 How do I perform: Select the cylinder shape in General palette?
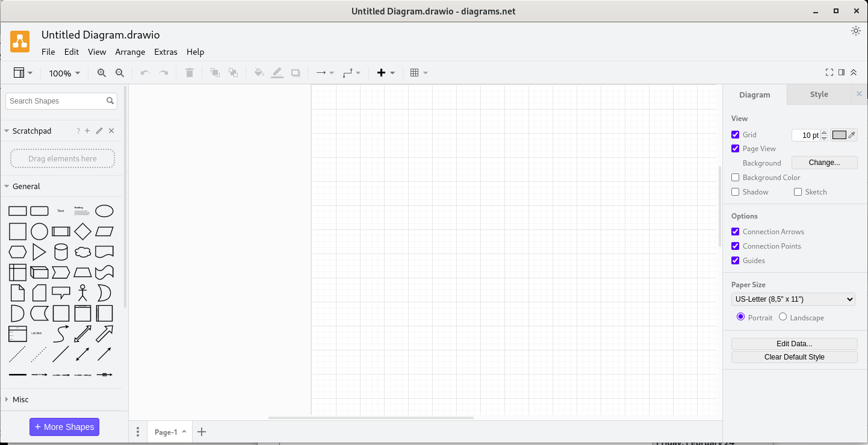[61, 252]
